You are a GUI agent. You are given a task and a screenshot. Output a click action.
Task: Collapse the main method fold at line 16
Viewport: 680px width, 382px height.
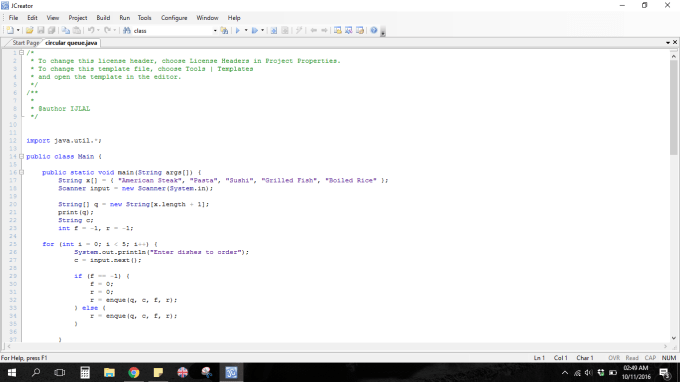[21, 173]
